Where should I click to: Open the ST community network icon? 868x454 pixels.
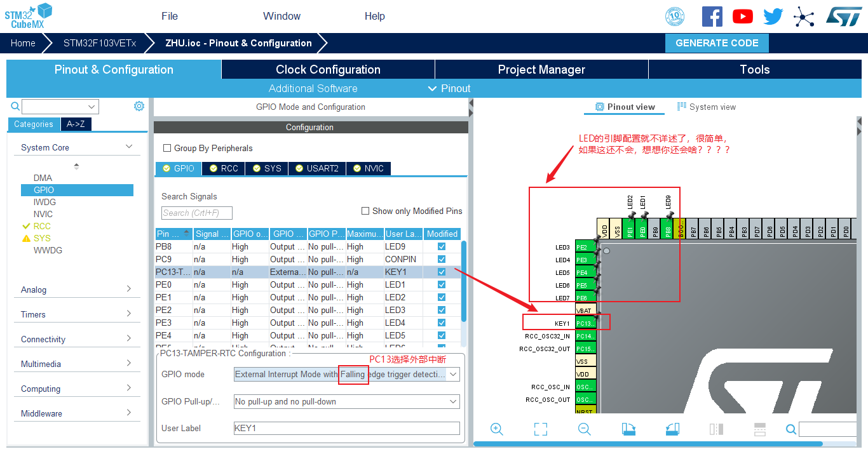point(804,17)
